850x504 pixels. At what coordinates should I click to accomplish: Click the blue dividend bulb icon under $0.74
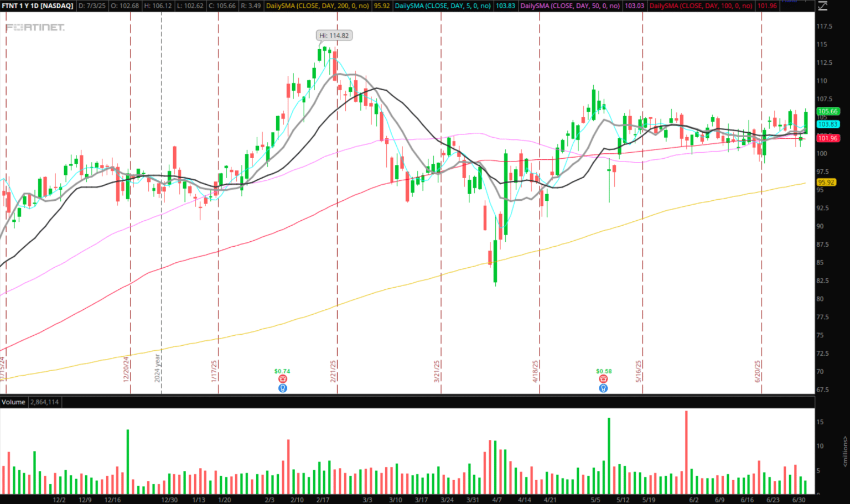pos(282,388)
